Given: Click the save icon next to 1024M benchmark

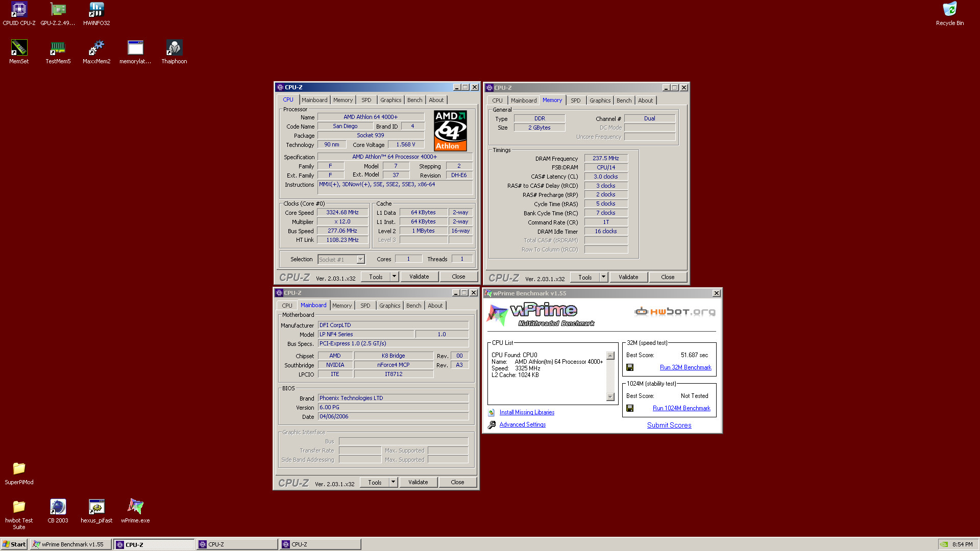Looking at the screenshot, I should tap(630, 408).
